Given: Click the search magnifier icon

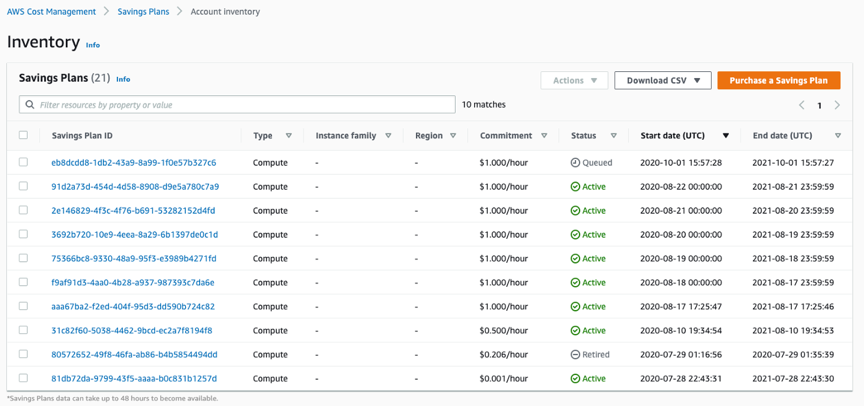Looking at the screenshot, I should click(30, 105).
